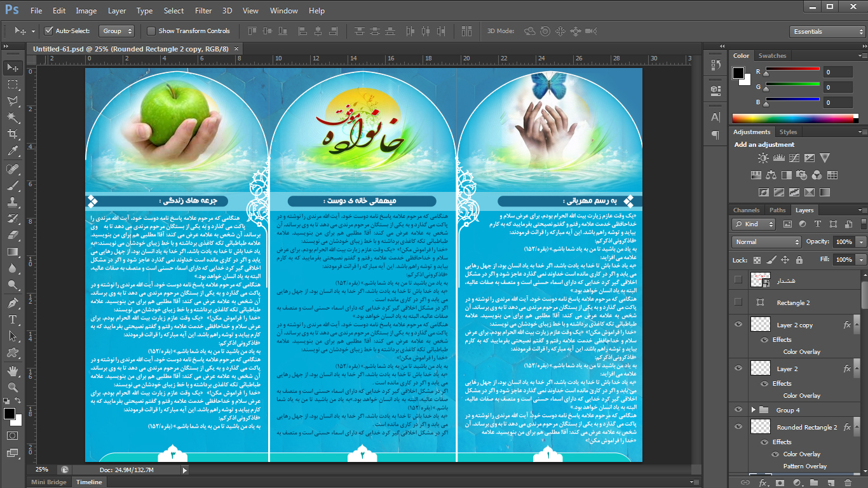
Task: Select the Eyedropper tool
Action: click(x=13, y=151)
